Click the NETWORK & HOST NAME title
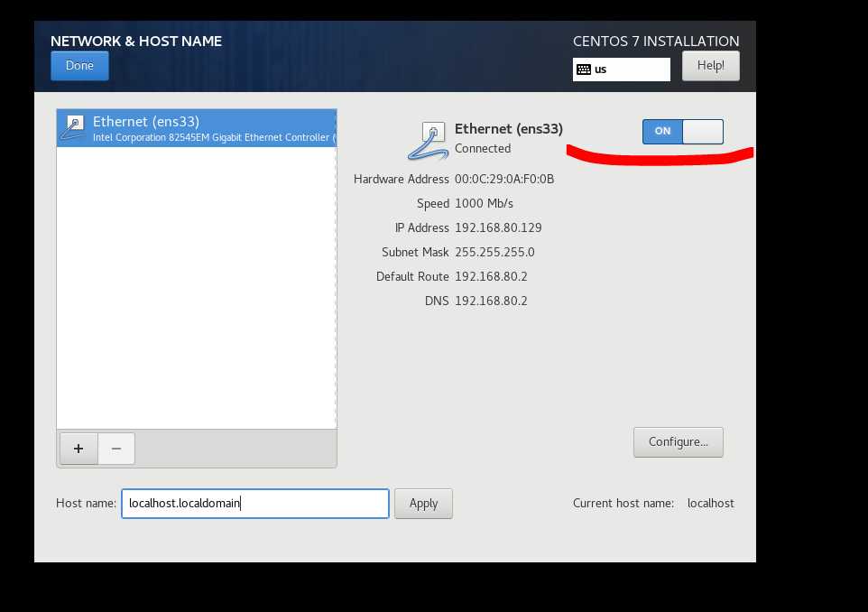 pyautogui.click(x=136, y=41)
